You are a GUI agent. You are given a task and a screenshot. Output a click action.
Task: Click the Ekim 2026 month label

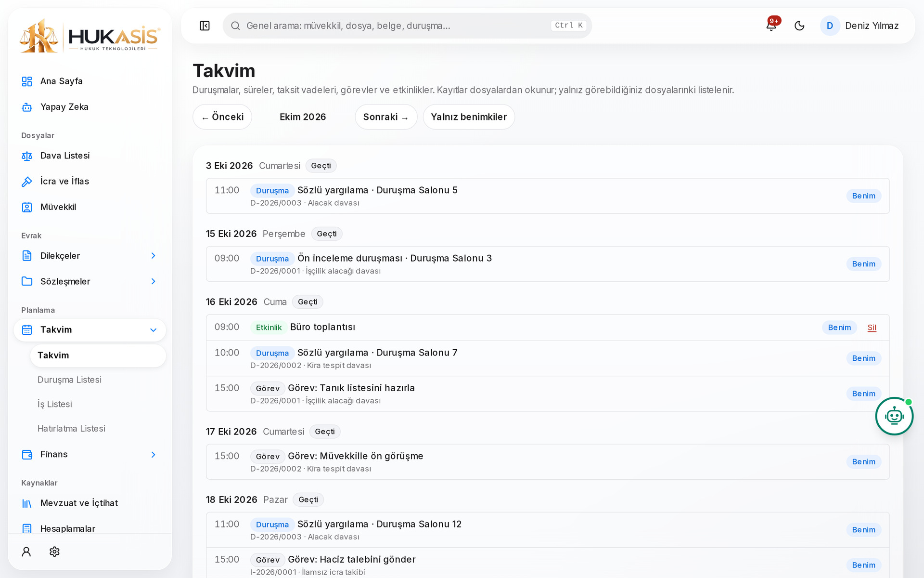click(x=303, y=117)
